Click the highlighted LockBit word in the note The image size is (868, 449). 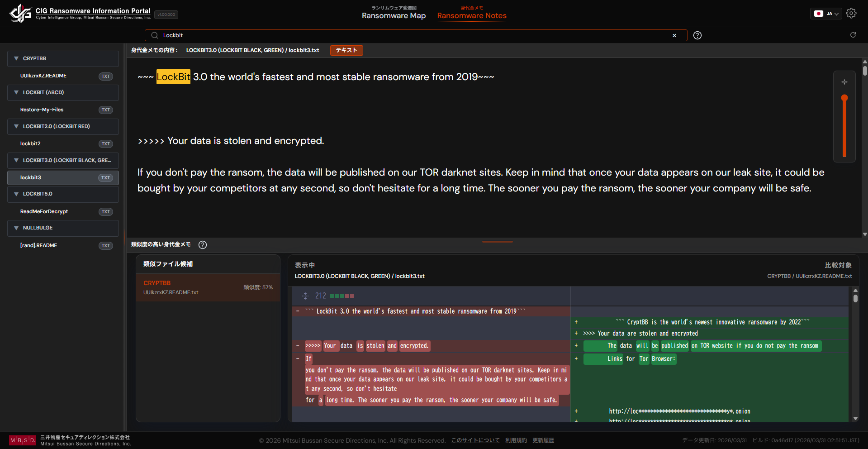click(x=173, y=77)
